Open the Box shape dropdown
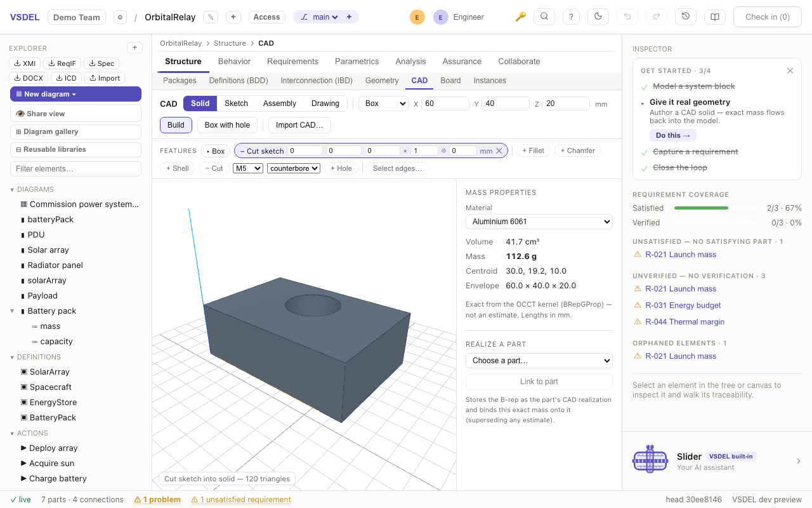The height and width of the screenshot is (508, 812). (x=383, y=104)
